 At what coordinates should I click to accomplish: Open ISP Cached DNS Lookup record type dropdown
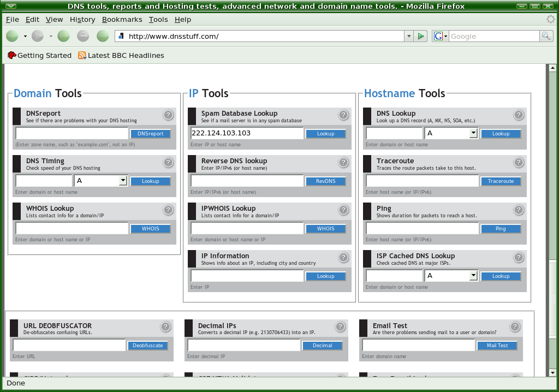point(451,276)
